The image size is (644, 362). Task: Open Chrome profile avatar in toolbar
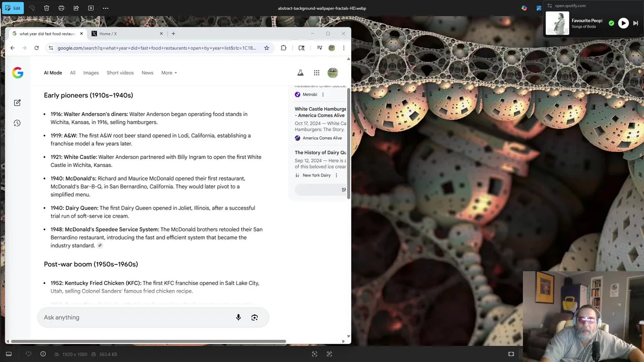click(332, 48)
